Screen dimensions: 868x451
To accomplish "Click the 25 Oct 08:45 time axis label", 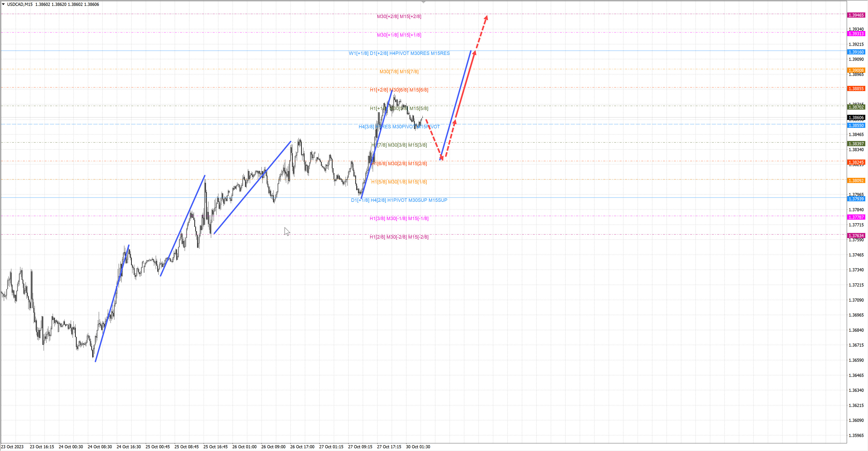I will [x=186, y=447].
